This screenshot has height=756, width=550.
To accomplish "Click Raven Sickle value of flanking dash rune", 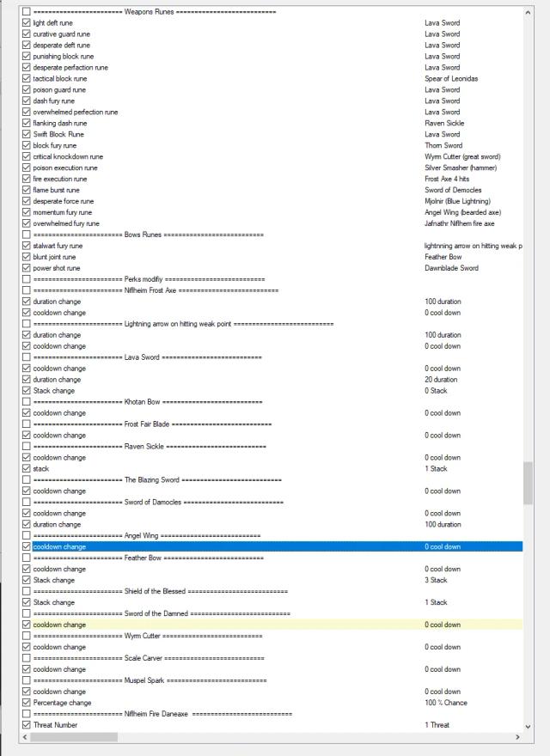I will [x=444, y=123].
